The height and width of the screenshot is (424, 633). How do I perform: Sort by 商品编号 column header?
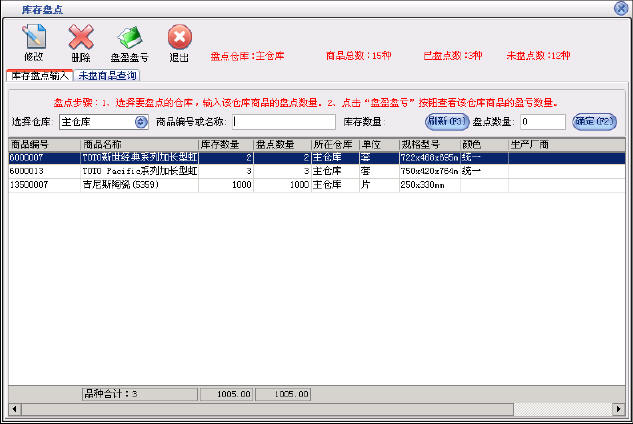coord(43,144)
